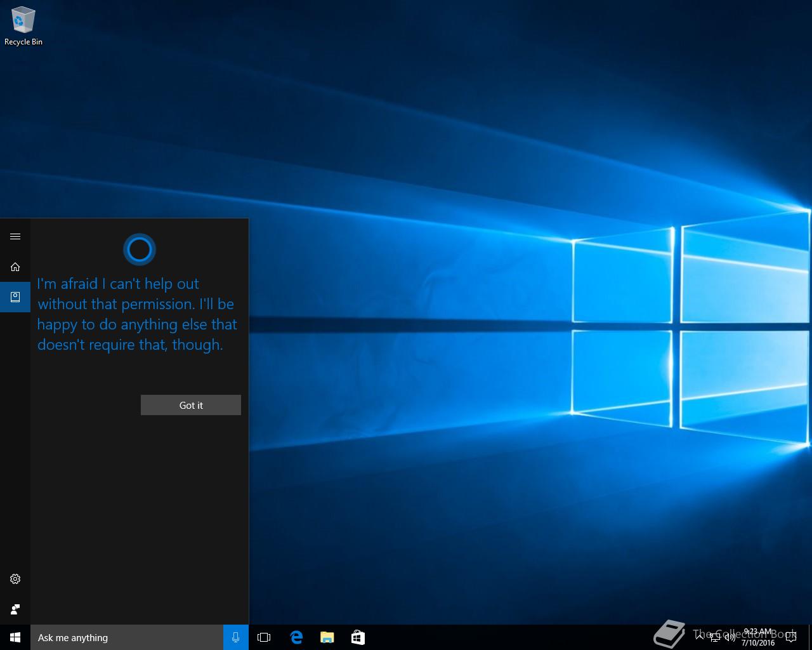Open the clock showing 9:23 AM
Image resolution: width=812 pixels, height=650 pixels.
pos(758,637)
